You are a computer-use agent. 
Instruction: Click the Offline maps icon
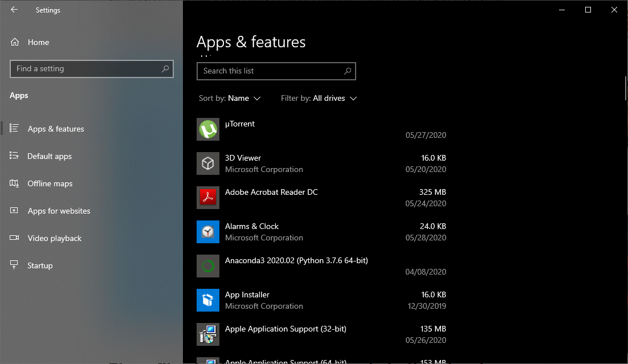click(14, 183)
